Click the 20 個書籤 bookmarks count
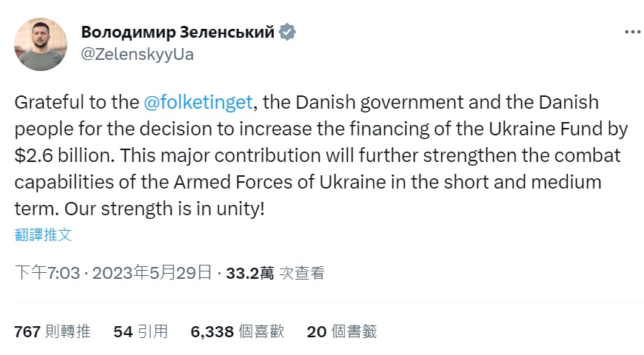Image resolution: width=644 pixels, height=355 pixels. coord(342,331)
